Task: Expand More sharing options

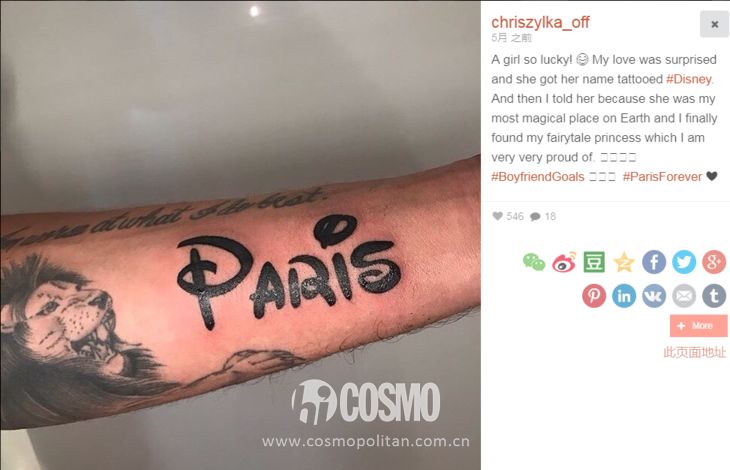Action: coord(698,326)
